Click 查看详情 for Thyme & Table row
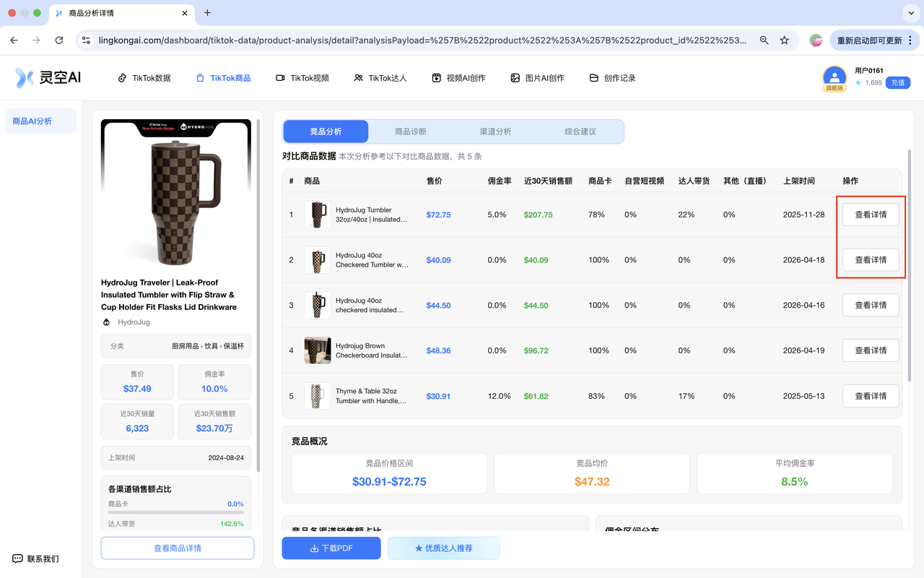Screen dimensions: 924x578 click(x=871, y=396)
